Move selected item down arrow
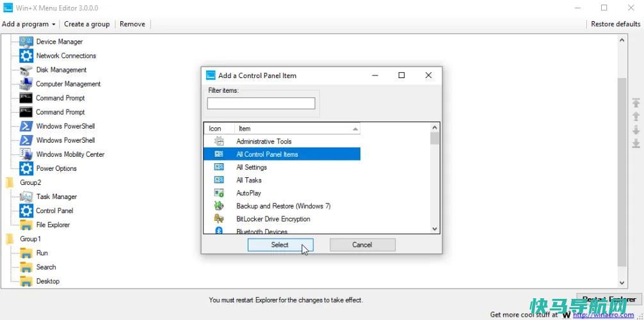Image resolution: width=644 pixels, height=320 pixels. point(636,130)
